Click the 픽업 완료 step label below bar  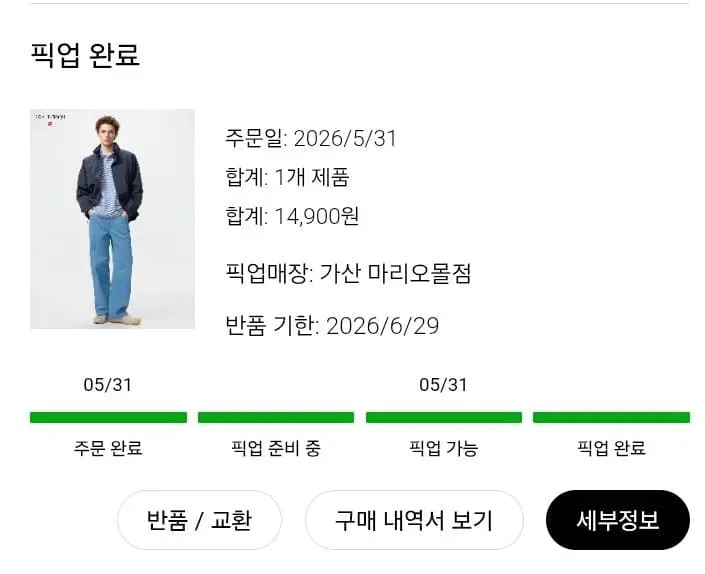coord(611,448)
